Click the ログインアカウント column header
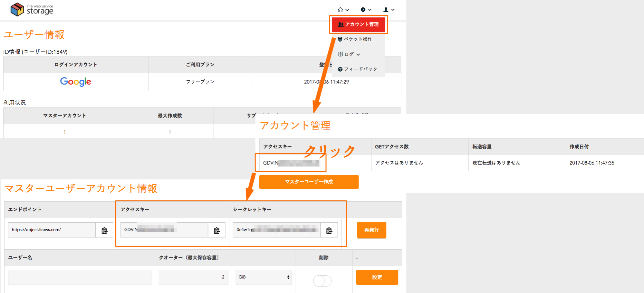This screenshot has width=644, height=293. coord(76,65)
